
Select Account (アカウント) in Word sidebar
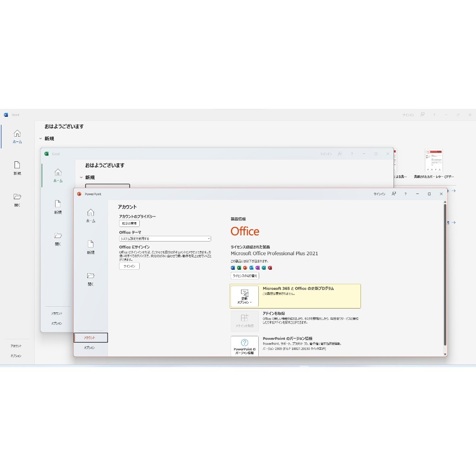point(16,346)
